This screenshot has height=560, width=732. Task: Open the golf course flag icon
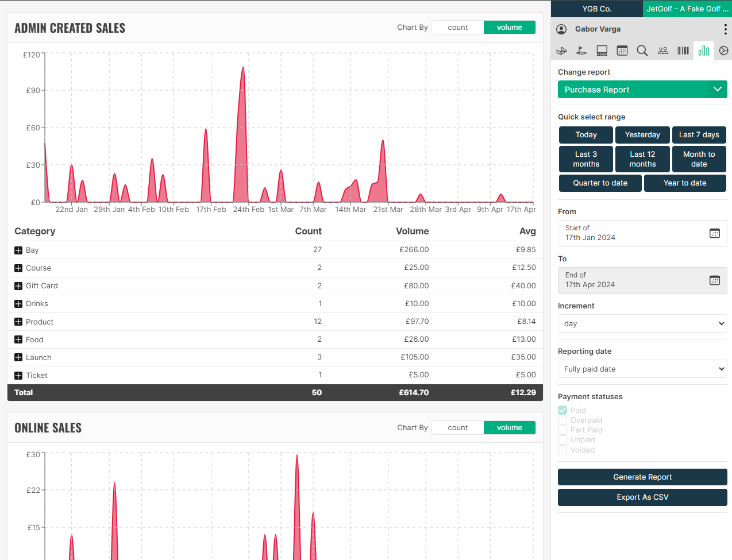point(581,51)
